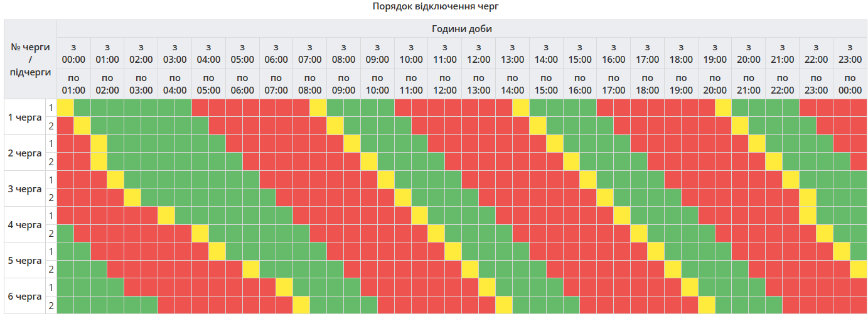Select yellow cell under 14:00 in 2 черга subqueue 1

[x=555, y=144]
